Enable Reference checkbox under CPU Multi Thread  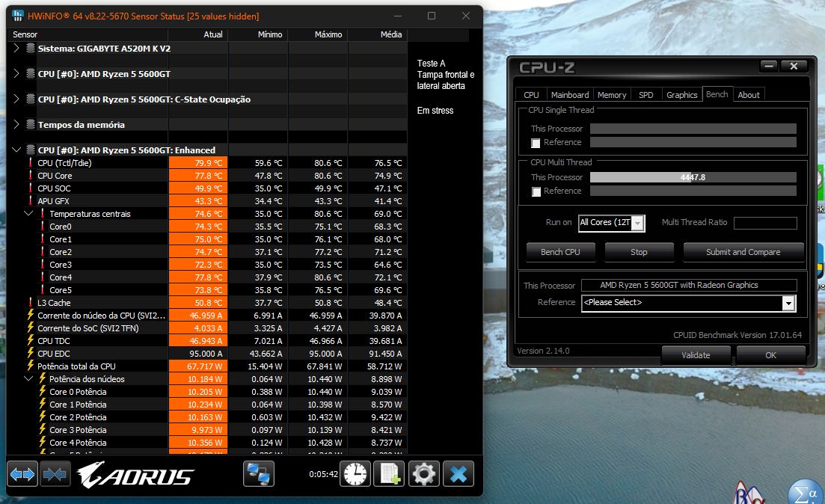tap(536, 191)
